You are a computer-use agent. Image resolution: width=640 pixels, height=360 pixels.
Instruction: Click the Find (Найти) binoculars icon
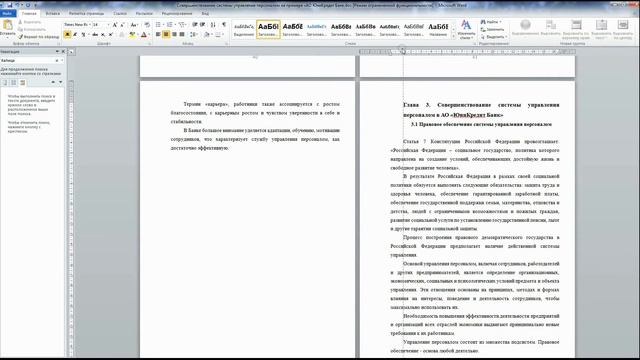(x=483, y=22)
